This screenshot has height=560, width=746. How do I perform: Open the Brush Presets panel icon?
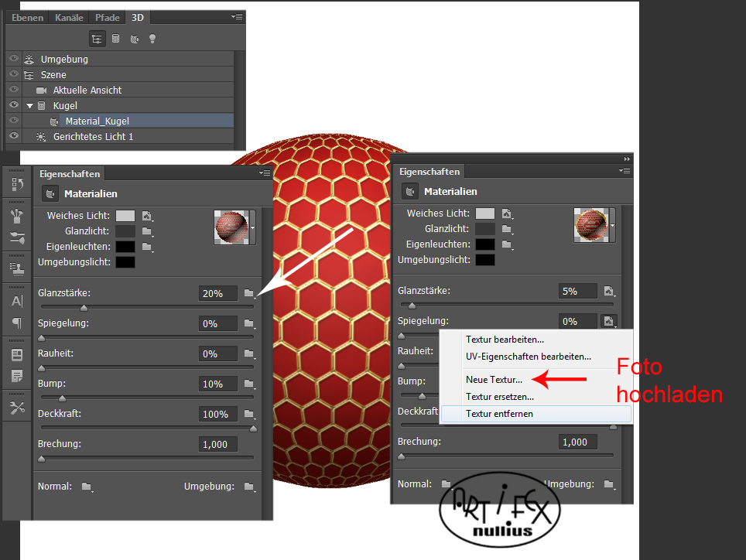[x=17, y=216]
